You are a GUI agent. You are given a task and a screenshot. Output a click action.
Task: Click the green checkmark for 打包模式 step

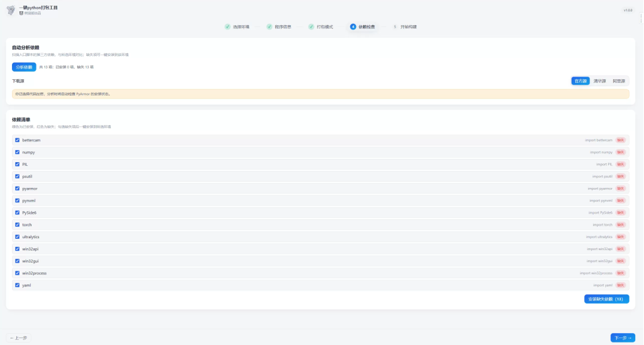(x=311, y=26)
